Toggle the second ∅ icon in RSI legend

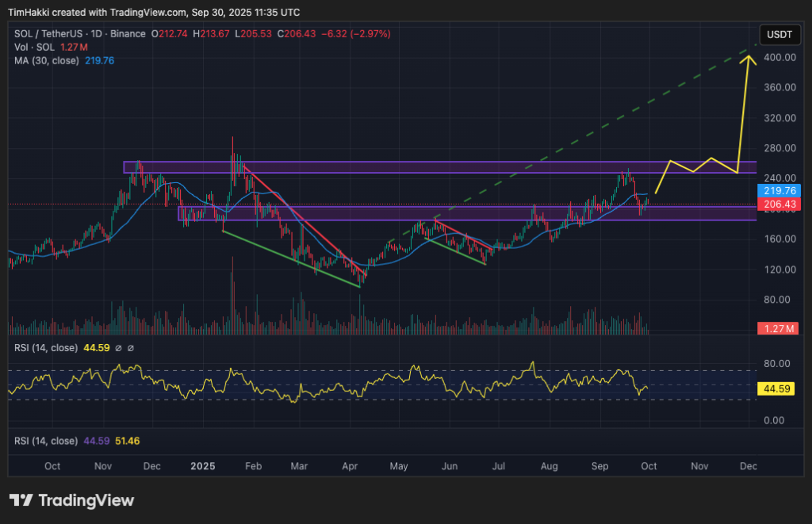(131, 347)
